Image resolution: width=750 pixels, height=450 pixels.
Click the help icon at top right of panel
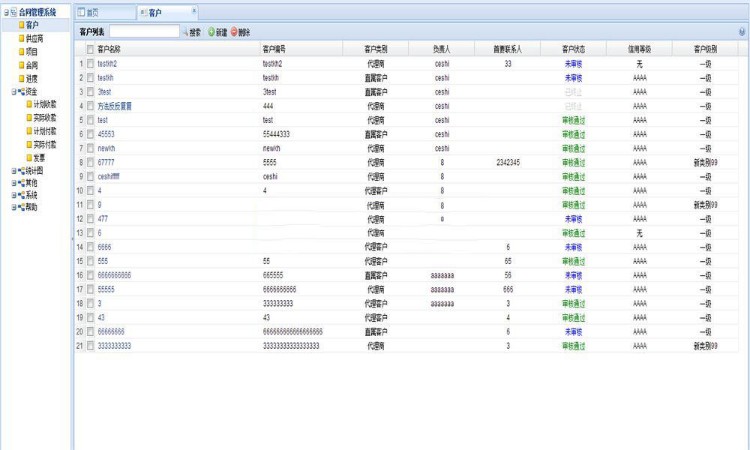pos(742,32)
